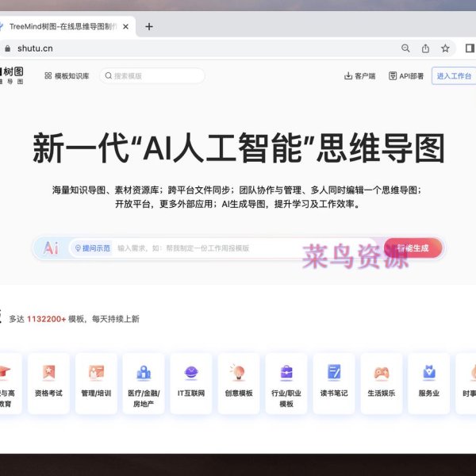Open 客户端 download link

coord(359,76)
